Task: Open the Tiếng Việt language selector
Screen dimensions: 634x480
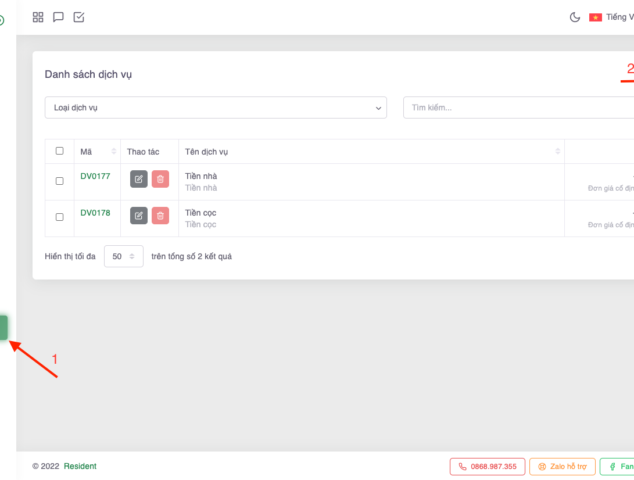Action: tap(612, 17)
